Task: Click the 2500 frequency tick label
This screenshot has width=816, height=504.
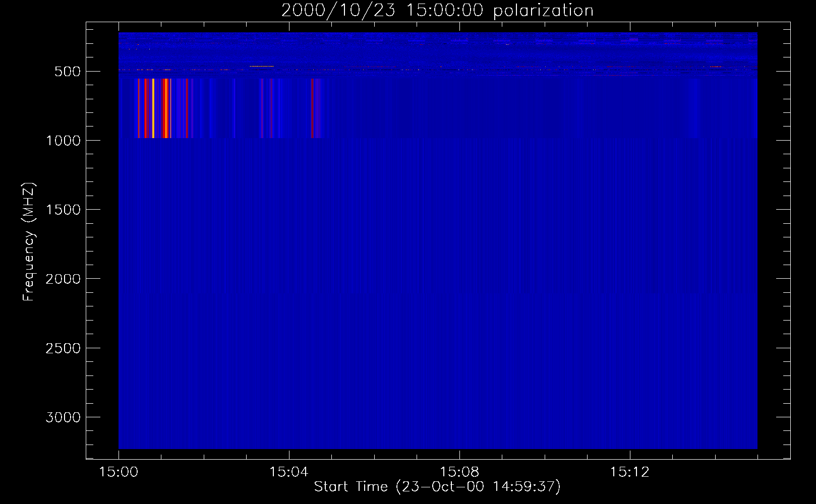Action: 63,348
